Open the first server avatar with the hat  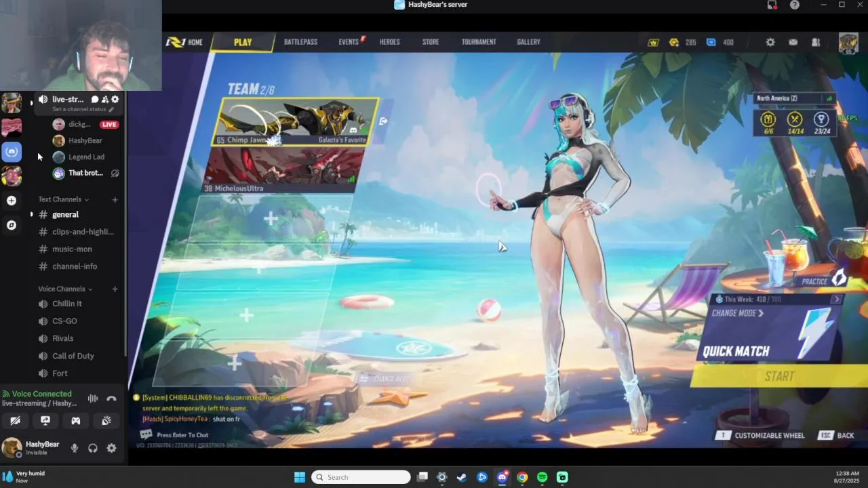[x=12, y=103]
